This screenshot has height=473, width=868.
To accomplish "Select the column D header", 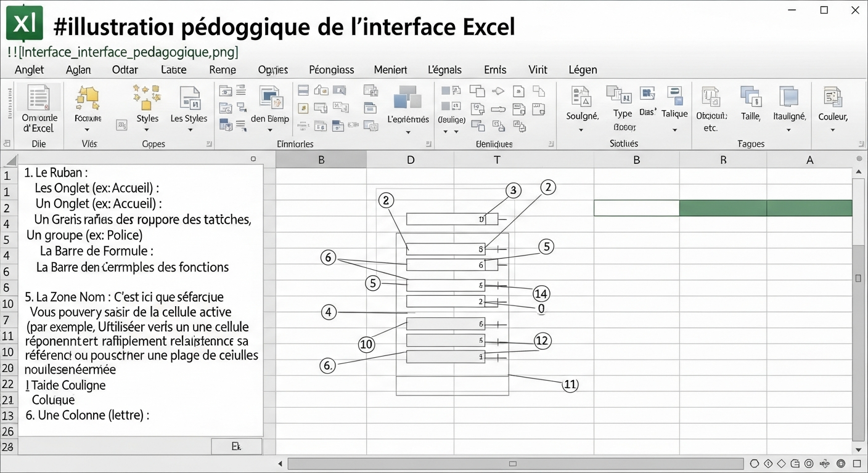I will coord(411,160).
